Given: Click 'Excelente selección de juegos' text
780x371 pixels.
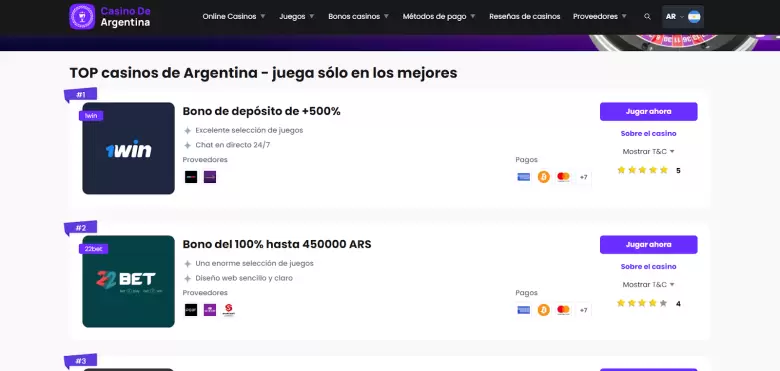Looking at the screenshot, I should click(249, 130).
